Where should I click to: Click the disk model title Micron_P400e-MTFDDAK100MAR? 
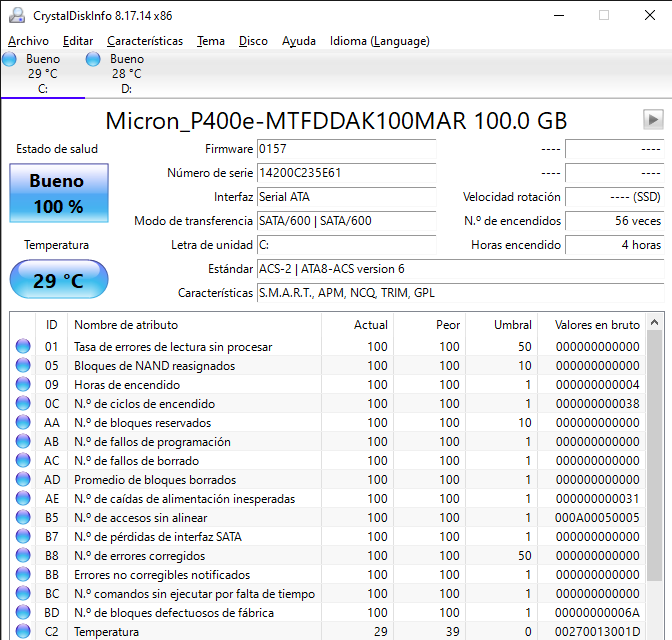[x=336, y=120]
